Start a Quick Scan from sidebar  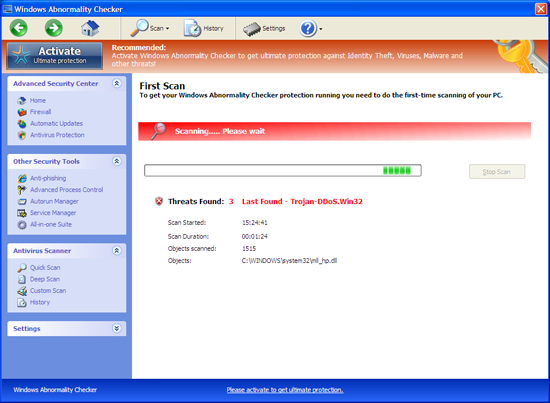tap(45, 268)
